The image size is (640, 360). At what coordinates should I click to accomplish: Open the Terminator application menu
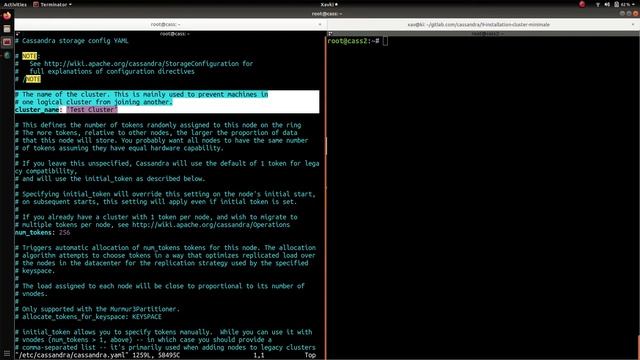52,4
